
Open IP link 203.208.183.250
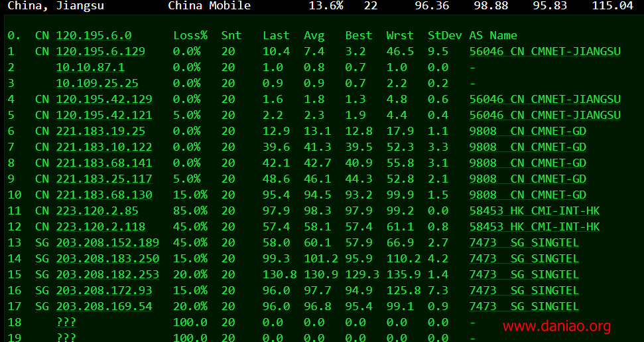pyautogui.click(x=107, y=258)
